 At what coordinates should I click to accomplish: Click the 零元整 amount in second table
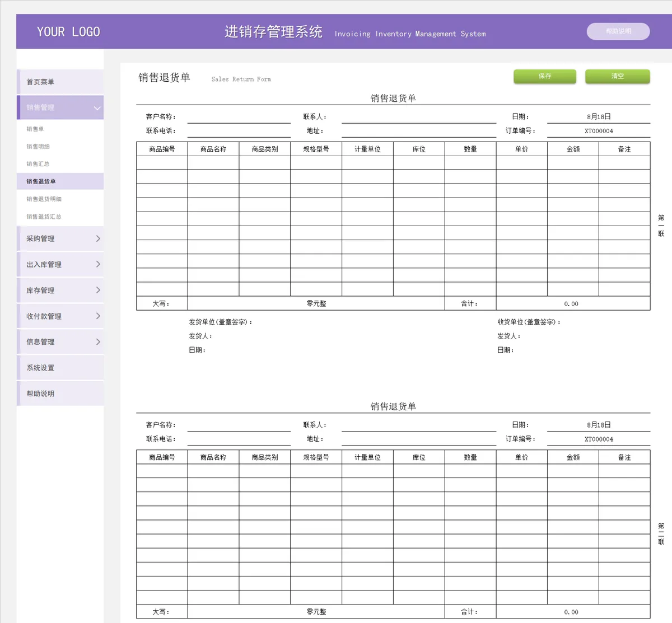[316, 612]
